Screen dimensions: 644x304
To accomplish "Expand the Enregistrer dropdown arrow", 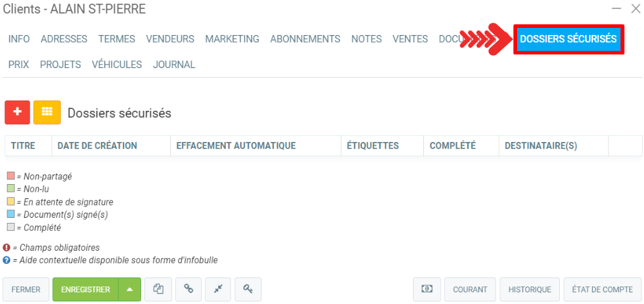I will pyautogui.click(x=129, y=289).
